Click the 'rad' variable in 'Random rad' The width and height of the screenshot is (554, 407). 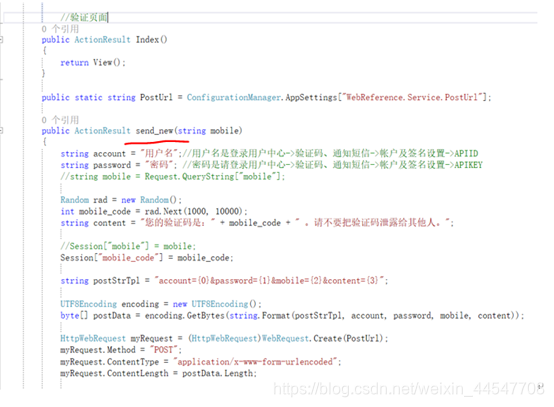point(100,200)
